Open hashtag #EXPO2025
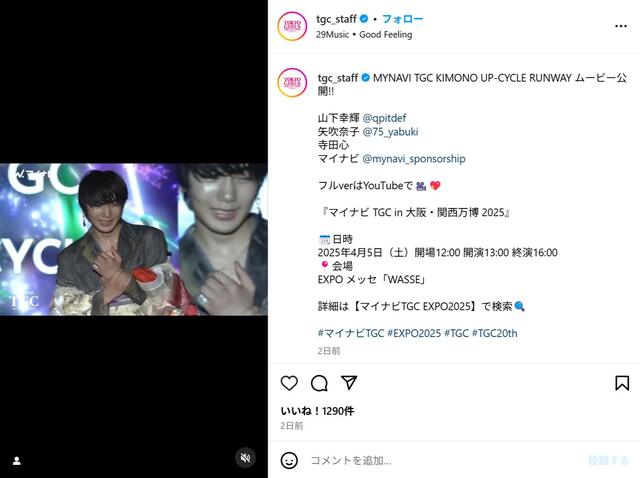This screenshot has height=478, width=640. coord(414,333)
